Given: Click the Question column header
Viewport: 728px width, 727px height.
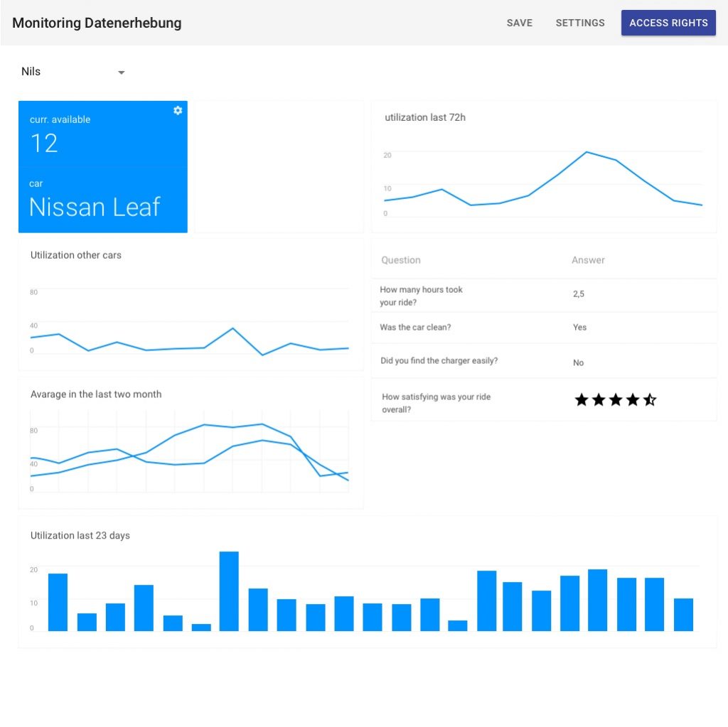Looking at the screenshot, I should tap(401, 260).
